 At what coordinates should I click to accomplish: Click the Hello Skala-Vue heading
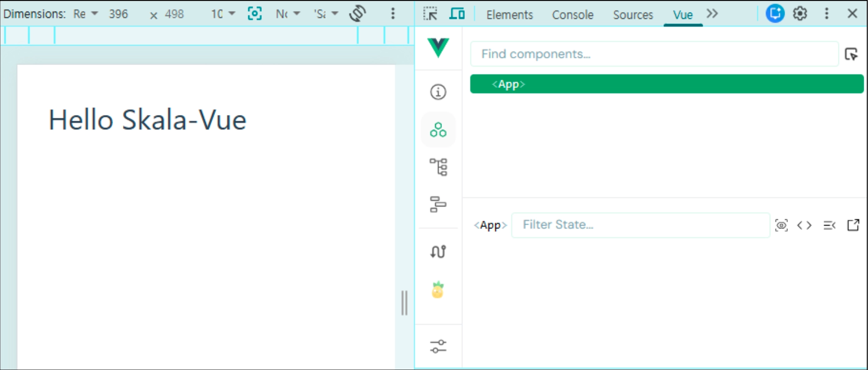148,120
